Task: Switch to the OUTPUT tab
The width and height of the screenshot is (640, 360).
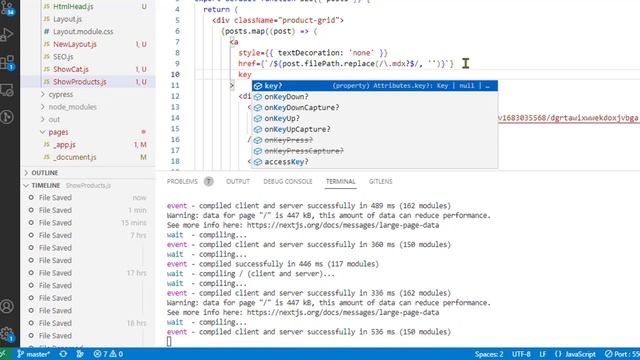Action: pyautogui.click(x=238, y=182)
